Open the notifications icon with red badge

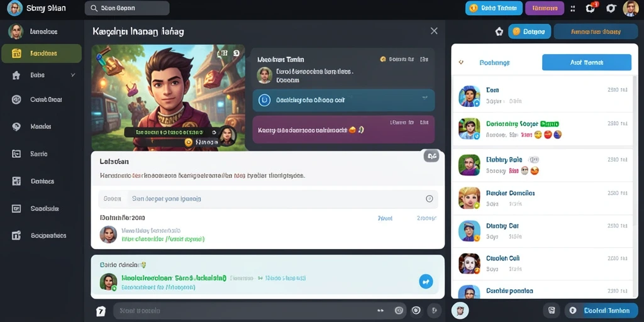click(x=591, y=8)
